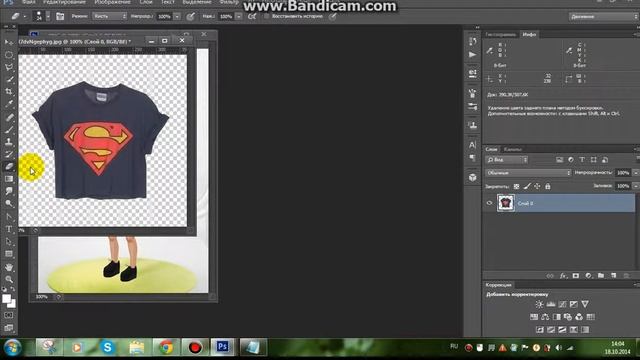Open the Редактирование menu
The image size is (640, 360).
[x=65, y=2]
